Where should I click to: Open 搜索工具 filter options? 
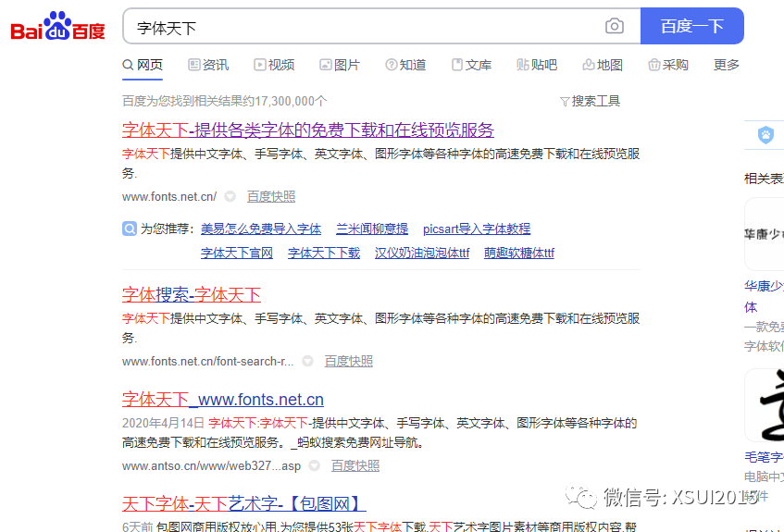tap(590, 102)
